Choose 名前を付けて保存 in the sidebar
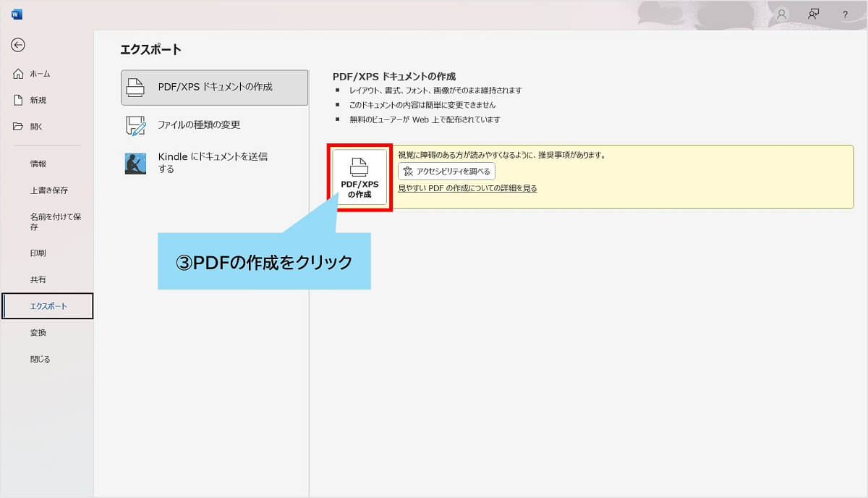Viewport: 868px width, 498px height. [x=54, y=221]
